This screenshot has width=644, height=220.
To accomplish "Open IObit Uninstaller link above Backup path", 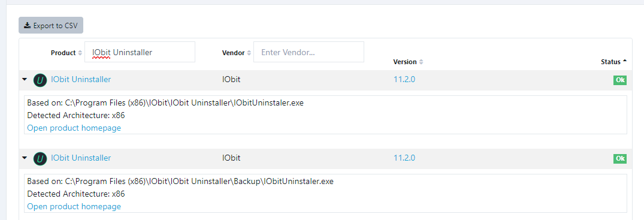I will click(x=81, y=158).
